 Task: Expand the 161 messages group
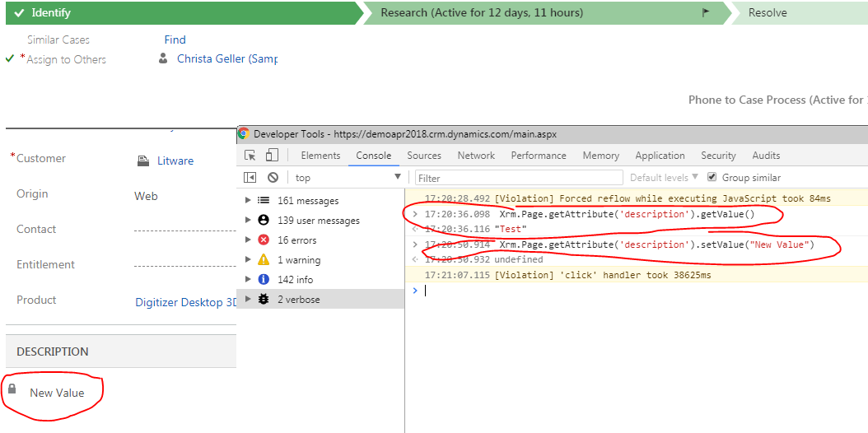click(x=248, y=200)
